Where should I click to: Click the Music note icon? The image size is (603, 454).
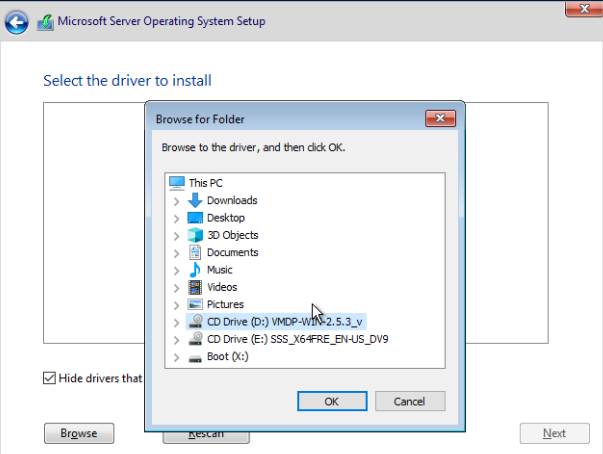(x=195, y=270)
